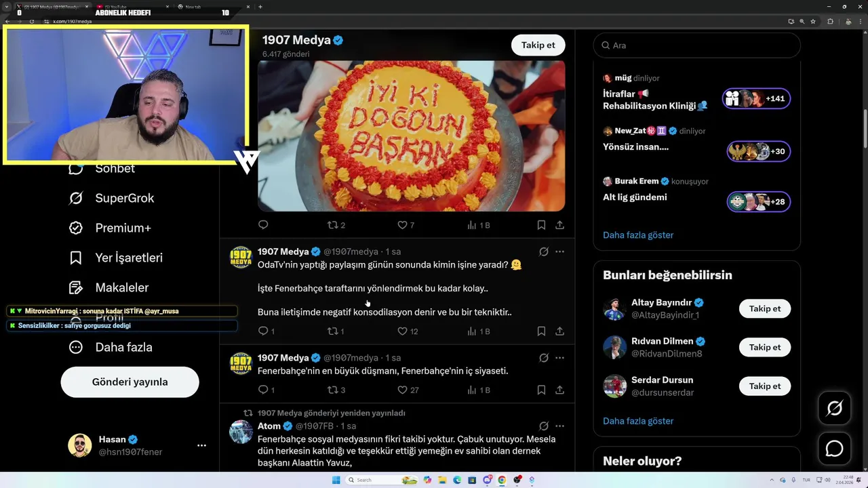
Task: Open more options on the Atom post
Action: 559,426
